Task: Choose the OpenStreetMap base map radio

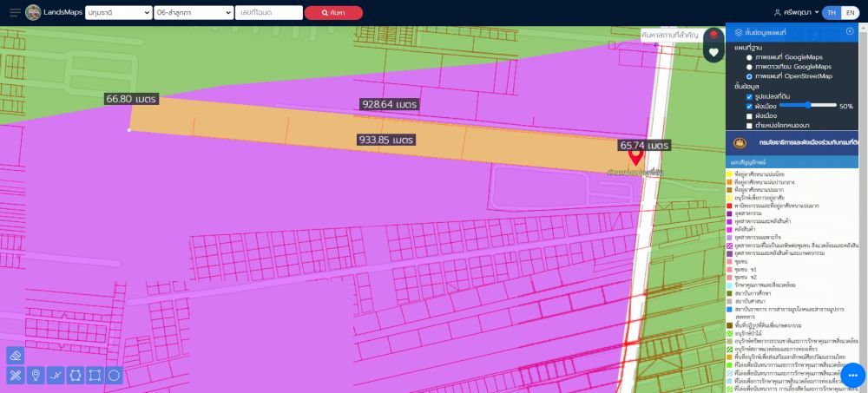Action: point(750,76)
